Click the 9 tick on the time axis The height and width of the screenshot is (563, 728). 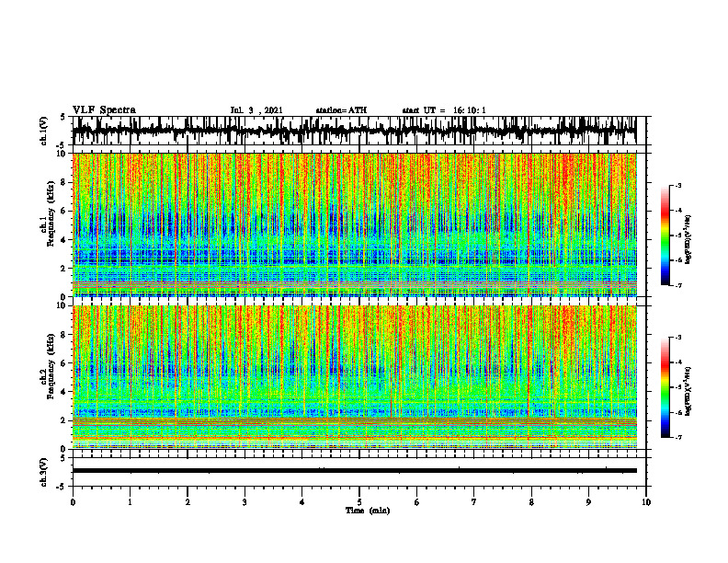pos(588,502)
